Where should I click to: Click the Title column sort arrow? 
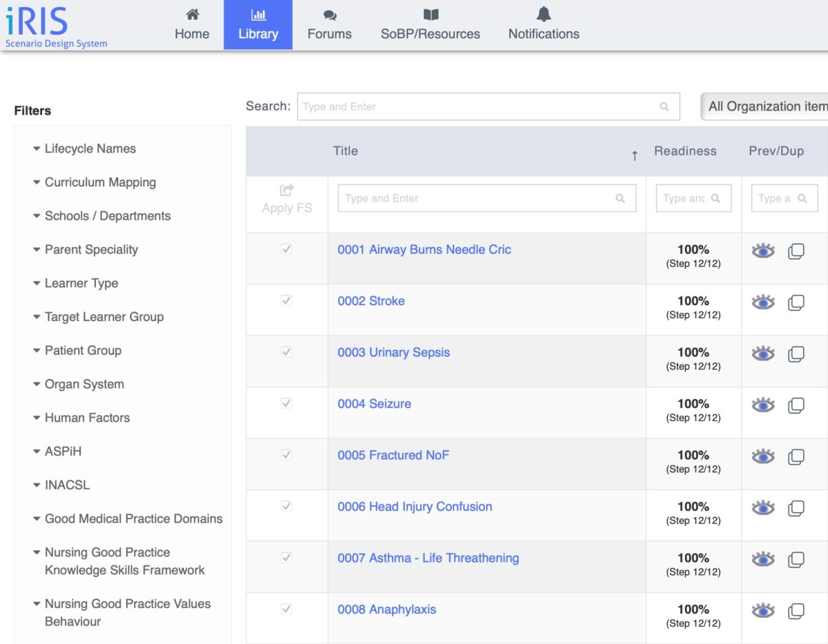pyautogui.click(x=634, y=156)
